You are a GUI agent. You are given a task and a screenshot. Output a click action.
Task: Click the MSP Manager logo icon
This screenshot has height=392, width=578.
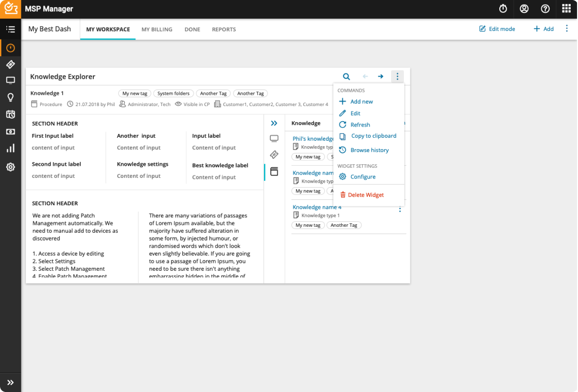coord(10,9)
